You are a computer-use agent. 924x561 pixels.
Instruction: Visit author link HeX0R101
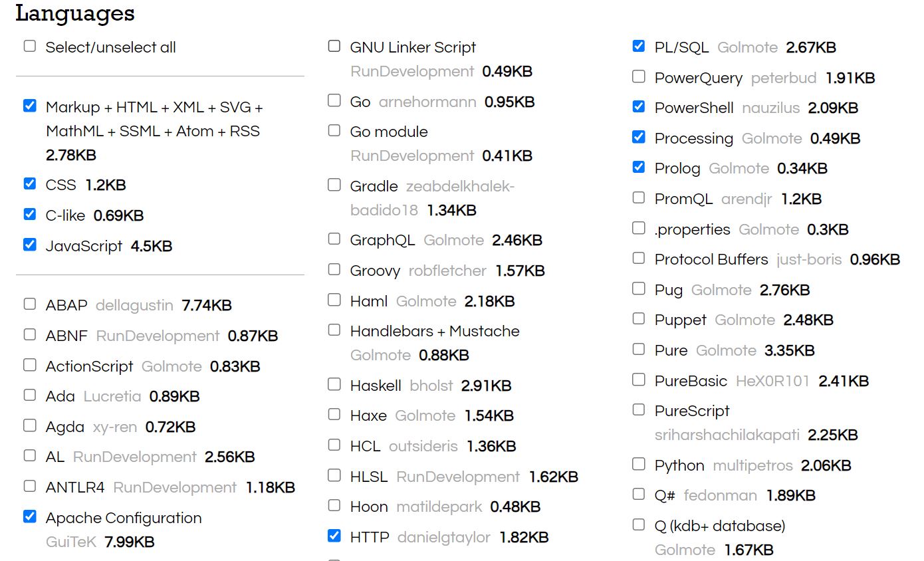coord(773,382)
